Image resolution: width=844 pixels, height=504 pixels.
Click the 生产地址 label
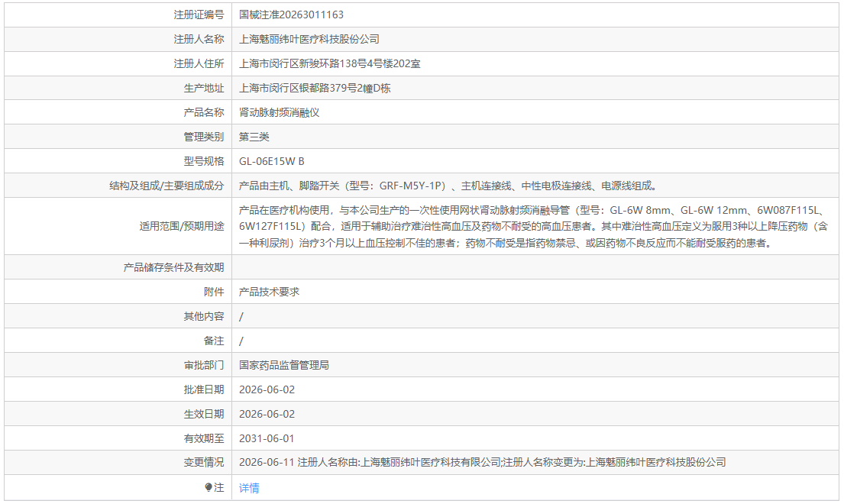point(203,89)
